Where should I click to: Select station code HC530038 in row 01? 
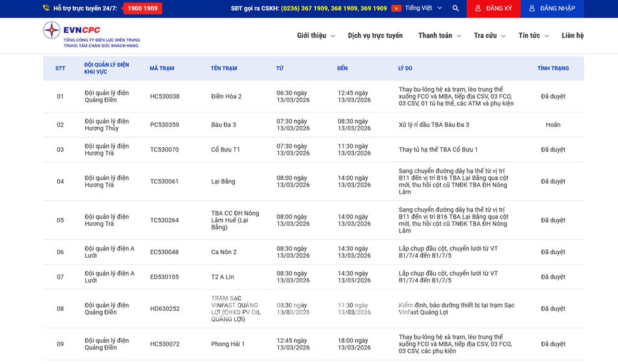(x=165, y=97)
